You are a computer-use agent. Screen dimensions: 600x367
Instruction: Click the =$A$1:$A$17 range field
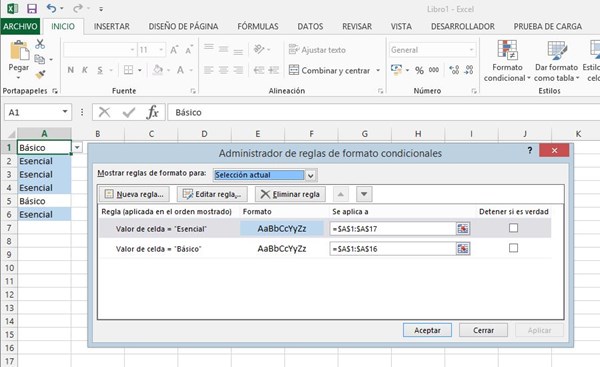(x=393, y=229)
